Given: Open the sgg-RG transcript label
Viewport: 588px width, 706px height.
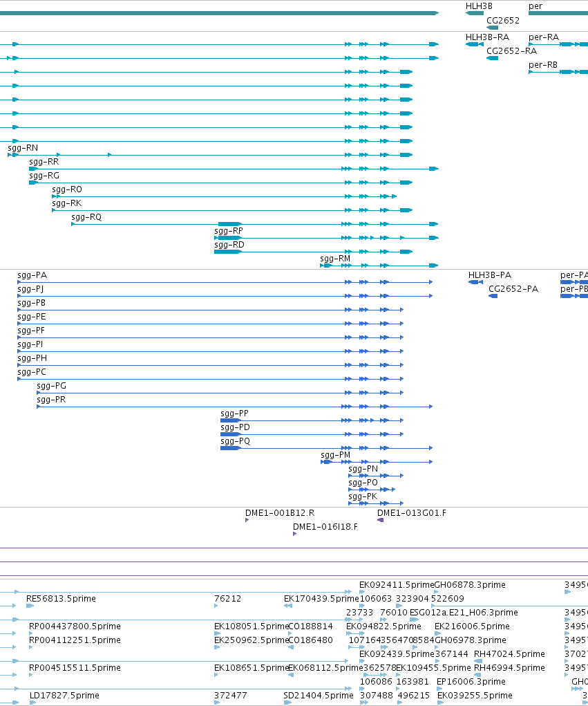Looking at the screenshot, I should (x=44, y=176).
